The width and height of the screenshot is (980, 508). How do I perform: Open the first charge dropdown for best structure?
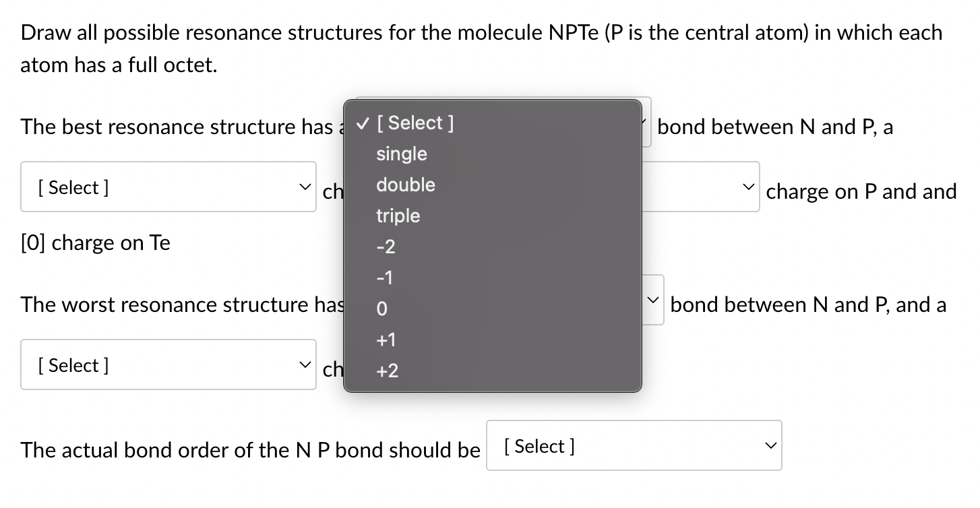tap(168, 187)
